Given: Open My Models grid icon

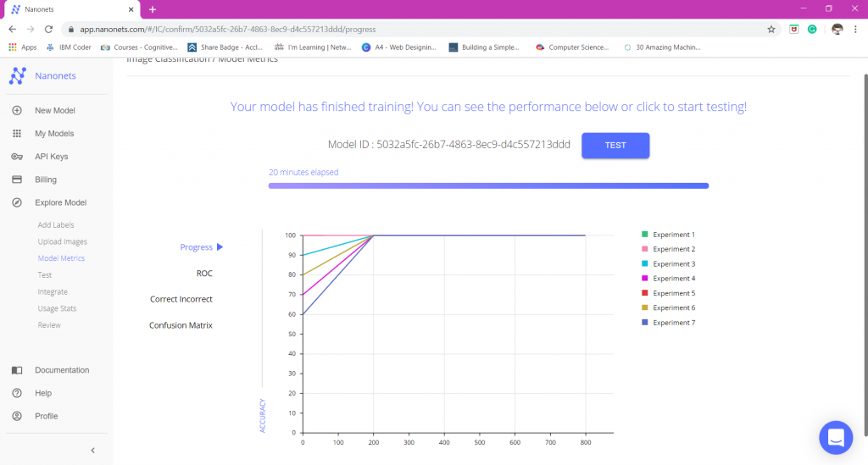Looking at the screenshot, I should click(17, 134).
